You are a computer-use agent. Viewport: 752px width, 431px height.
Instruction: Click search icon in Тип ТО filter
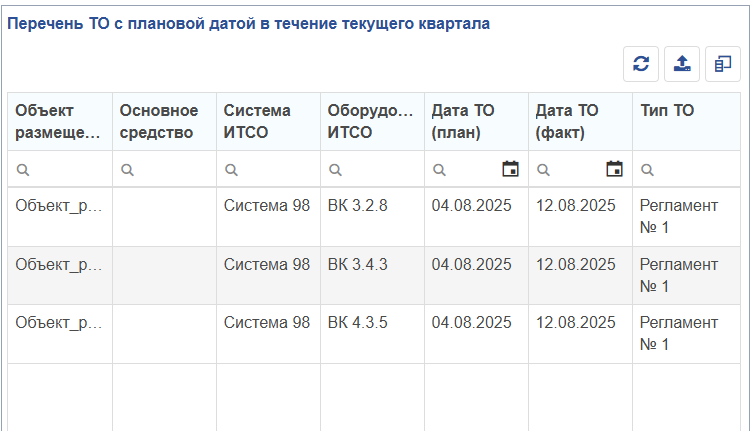(647, 170)
